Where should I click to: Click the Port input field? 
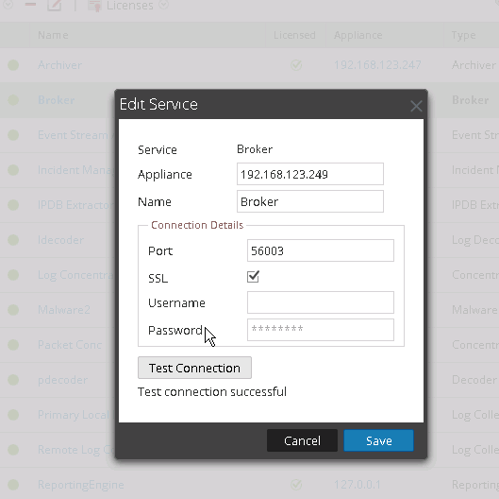320,250
